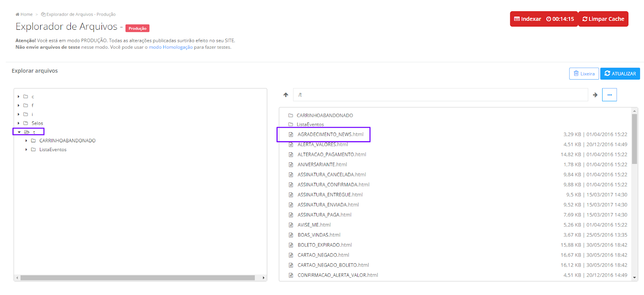Click file icon of ASSINATURA_CONFIRMADA.html
The height and width of the screenshot is (295, 644).
291,184
